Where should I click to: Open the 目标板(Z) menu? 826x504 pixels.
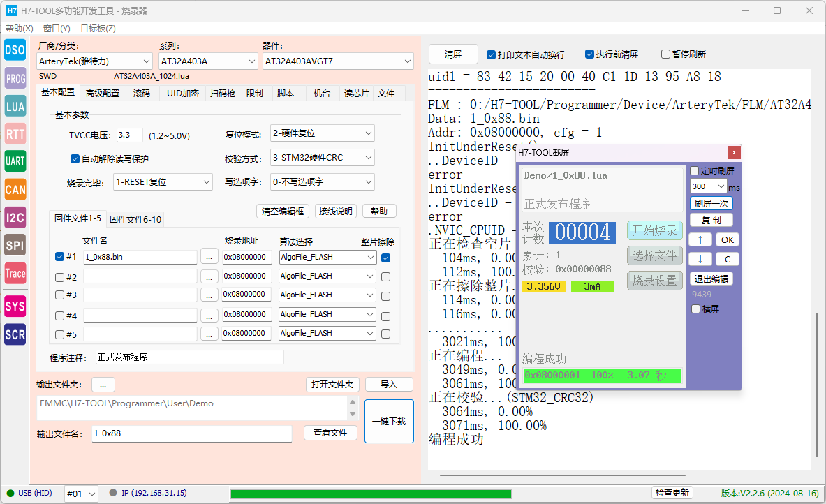pos(98,28)
